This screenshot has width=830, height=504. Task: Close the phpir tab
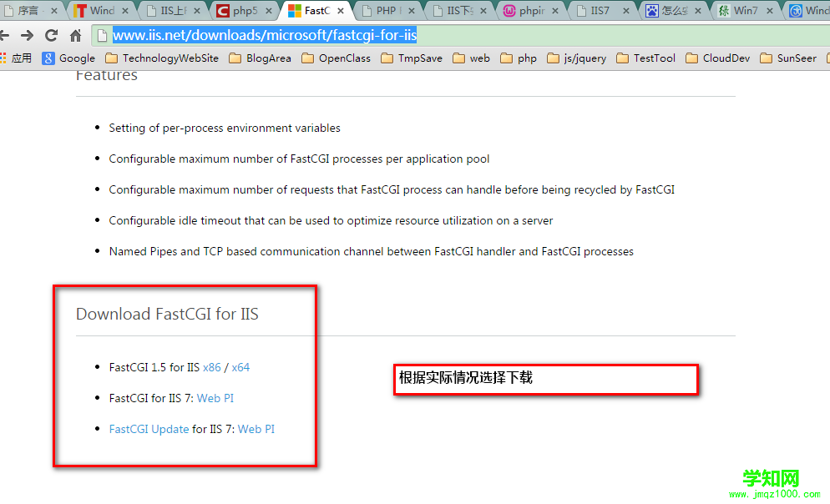(x=554, y=11)
